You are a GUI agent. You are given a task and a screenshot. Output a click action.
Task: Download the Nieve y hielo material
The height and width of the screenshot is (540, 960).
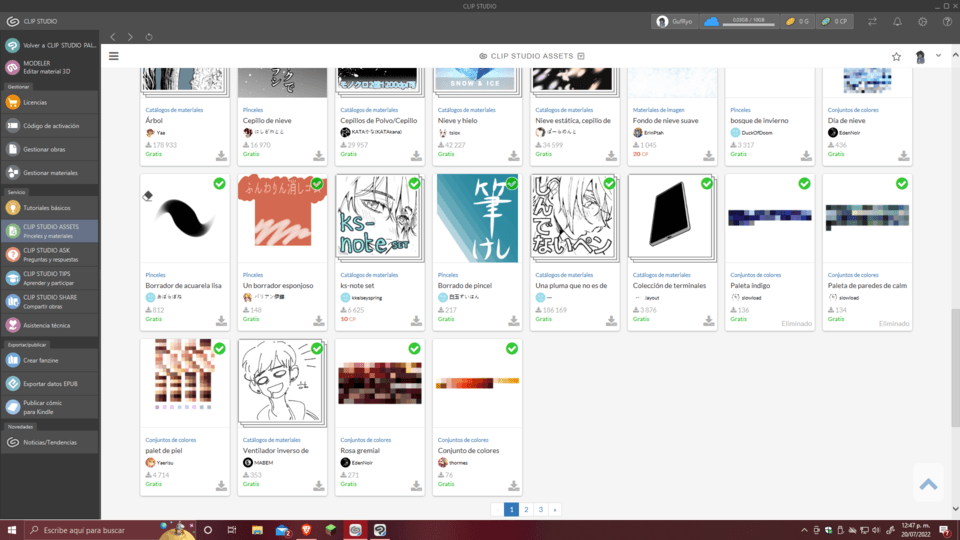(514, 156)
